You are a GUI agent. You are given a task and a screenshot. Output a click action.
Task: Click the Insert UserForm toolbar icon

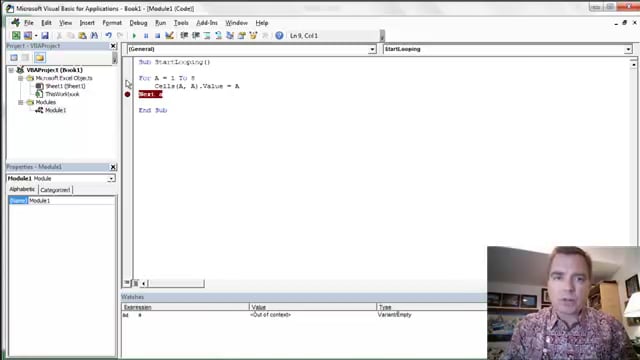pos(27,36)
